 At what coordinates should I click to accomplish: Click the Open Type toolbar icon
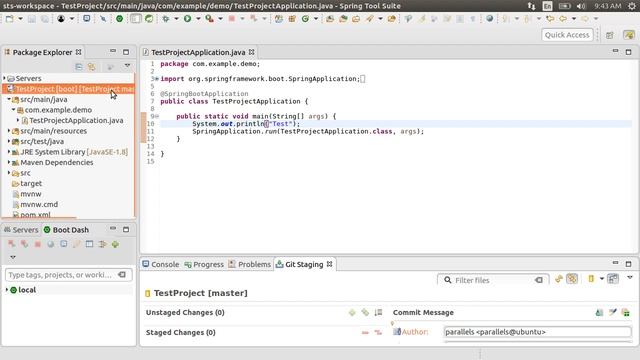[330, 19]
